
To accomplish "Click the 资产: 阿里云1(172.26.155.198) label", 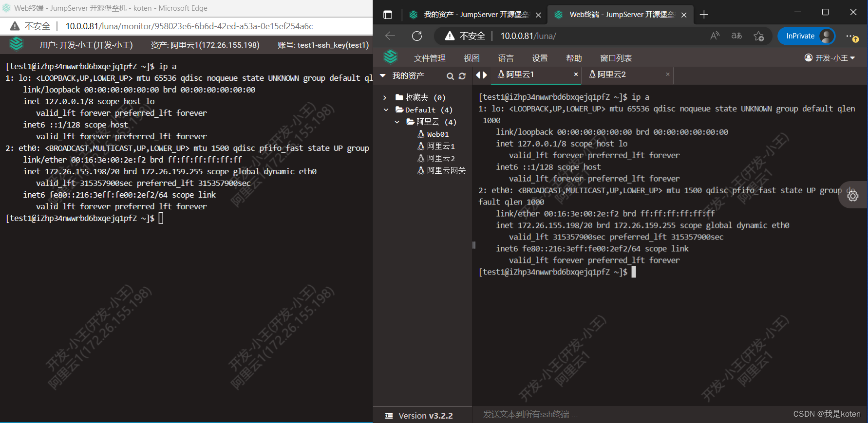I will click(205, 45).
